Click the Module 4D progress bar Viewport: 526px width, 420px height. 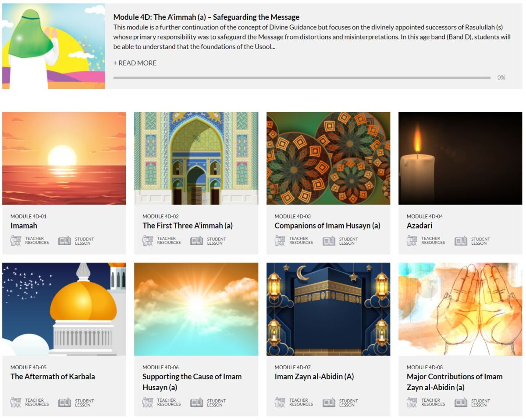click(x=302, y=78)
